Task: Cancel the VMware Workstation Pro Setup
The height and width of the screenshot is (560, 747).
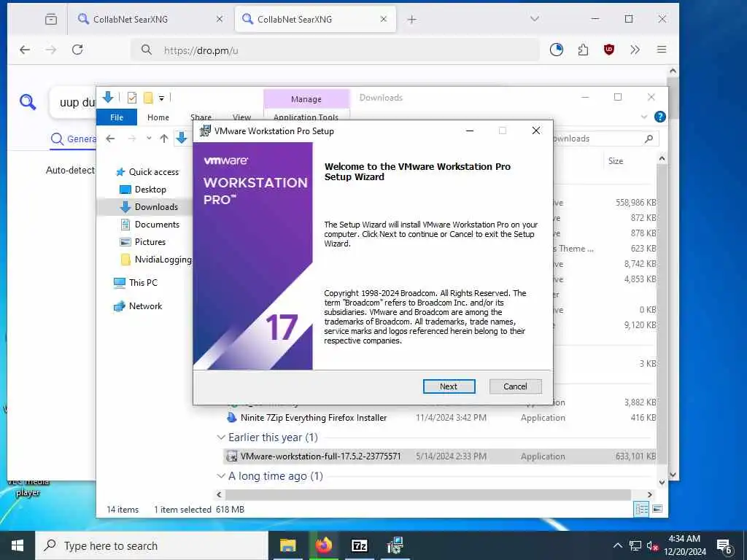Action: click(515, 386)
